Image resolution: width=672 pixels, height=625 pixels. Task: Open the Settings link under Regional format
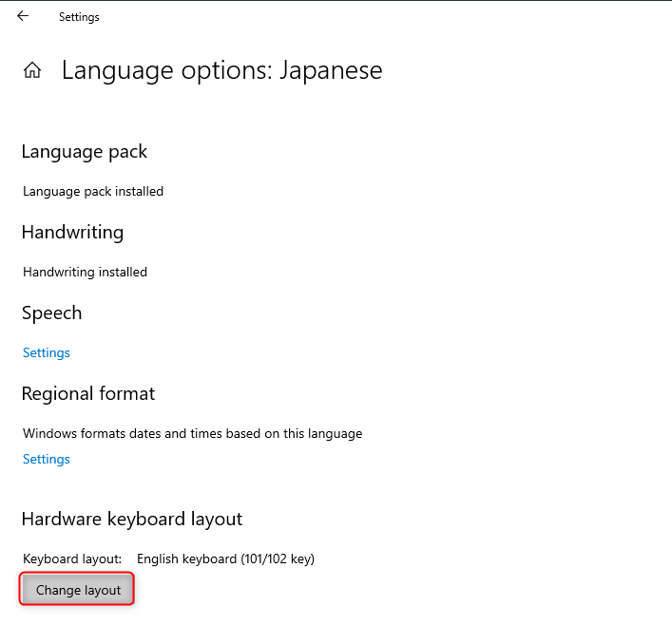(47, 459)
